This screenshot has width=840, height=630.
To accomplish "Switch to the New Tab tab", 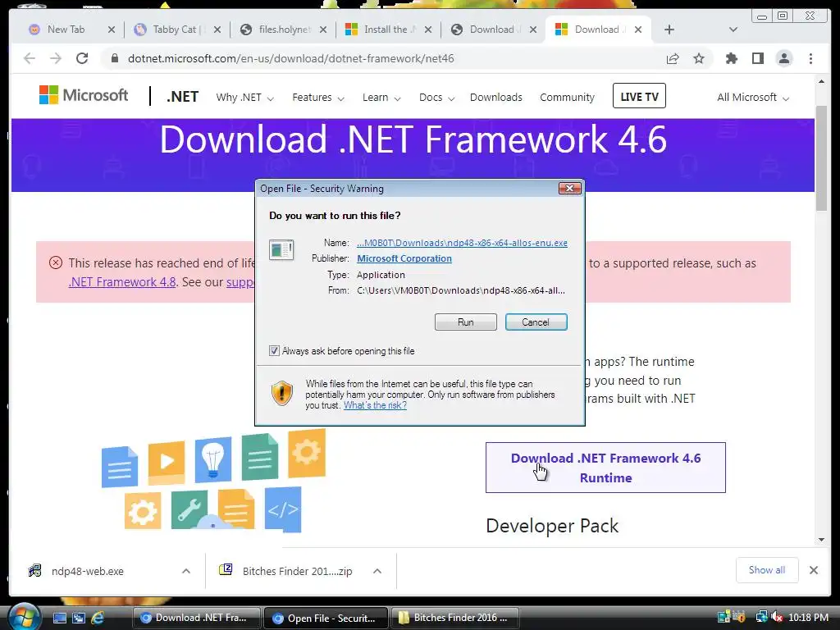I will [66, 30].
